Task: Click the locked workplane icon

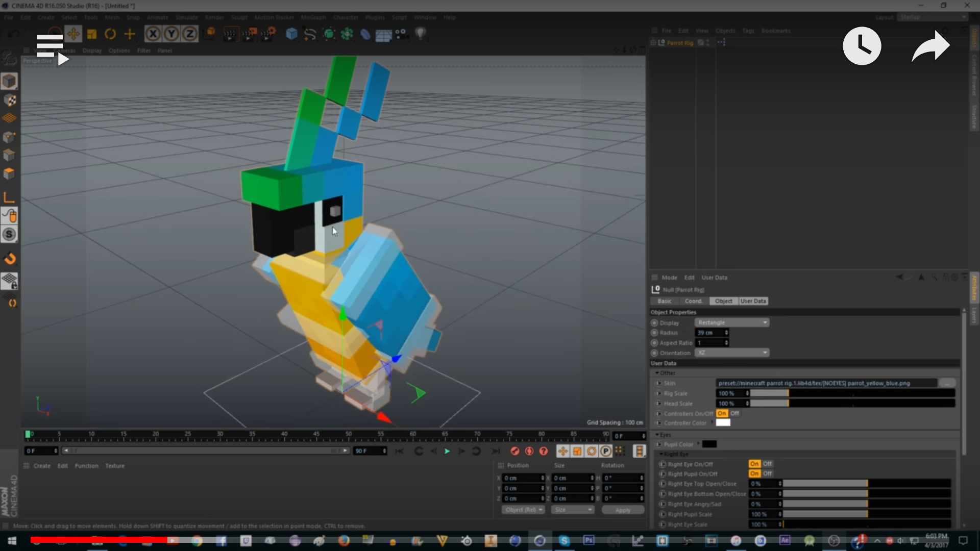Action: (x=9, y=281)
